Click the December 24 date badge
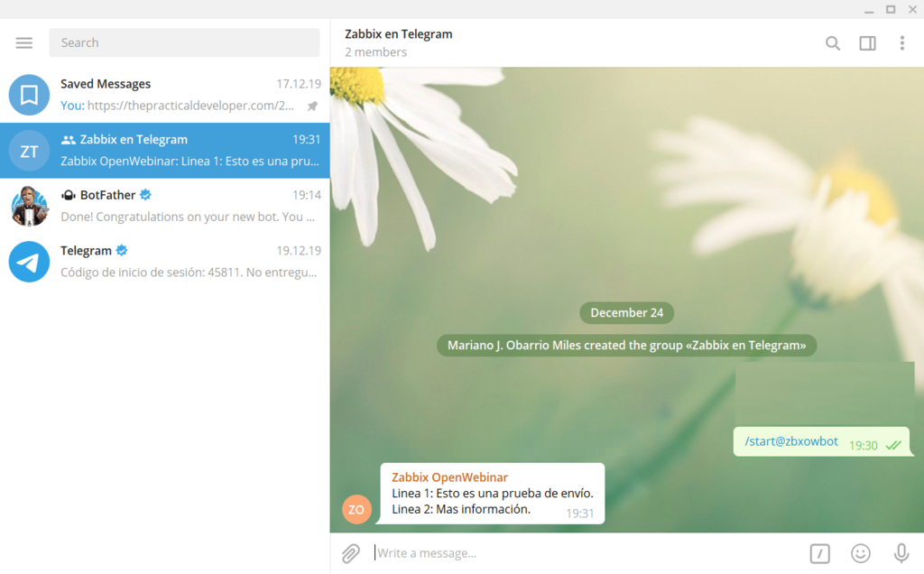The image size is (924, 574). point(626,313)
